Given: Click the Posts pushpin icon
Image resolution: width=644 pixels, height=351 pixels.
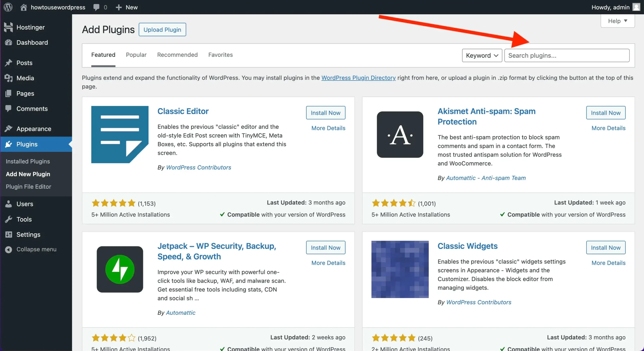Looking at the screenshot, I should click(x=8, y=63).
